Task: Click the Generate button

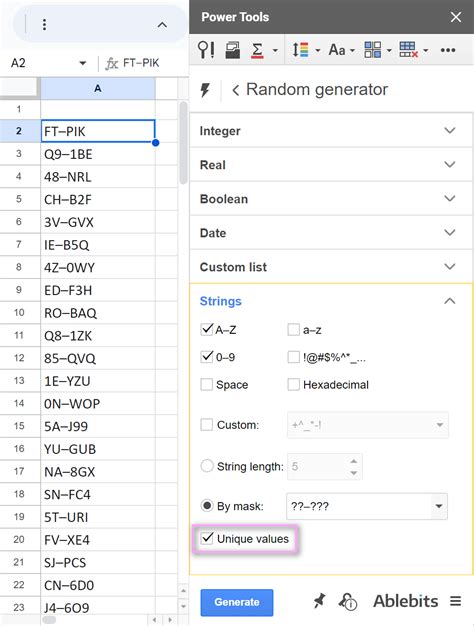Action: point(237,602)
